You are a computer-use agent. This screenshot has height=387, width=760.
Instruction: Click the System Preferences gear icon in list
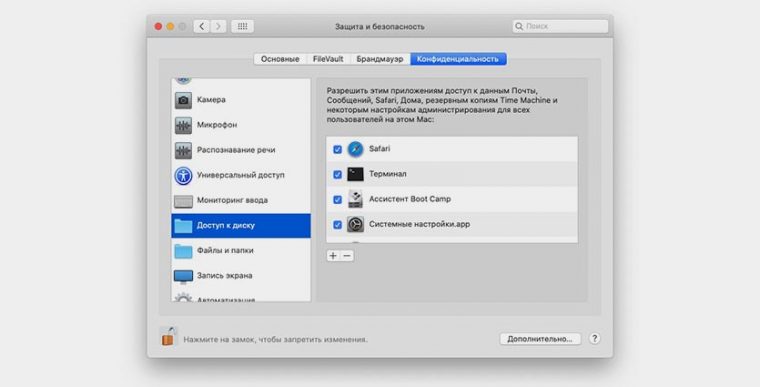[x=355, y=225]
